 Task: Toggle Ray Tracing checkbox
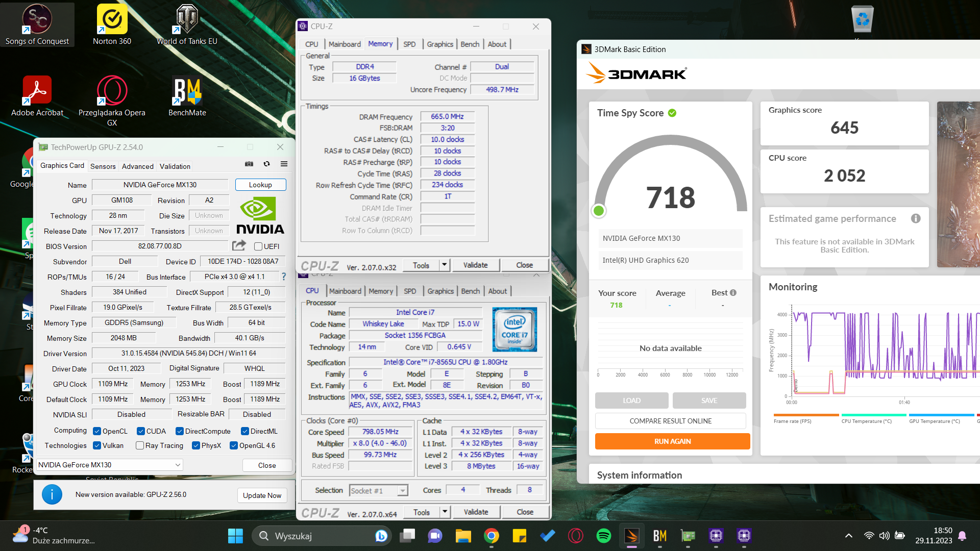(140, 445)
